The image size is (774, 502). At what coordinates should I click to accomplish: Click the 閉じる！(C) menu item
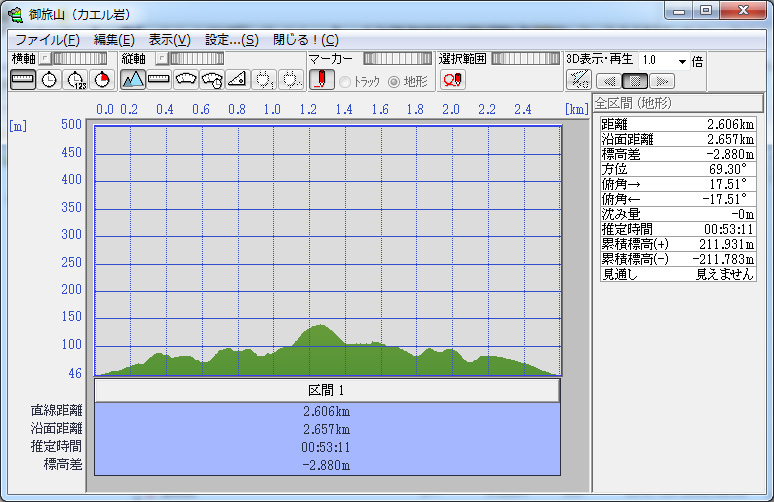click(306, 39)
